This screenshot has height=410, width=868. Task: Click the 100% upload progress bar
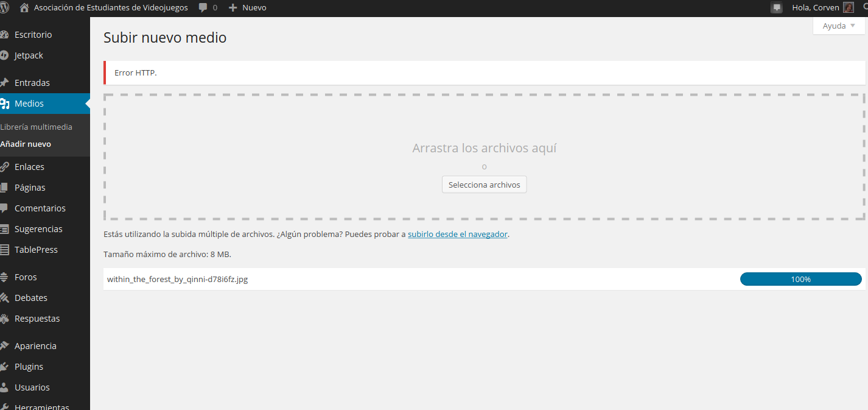(x=800, y=279)
